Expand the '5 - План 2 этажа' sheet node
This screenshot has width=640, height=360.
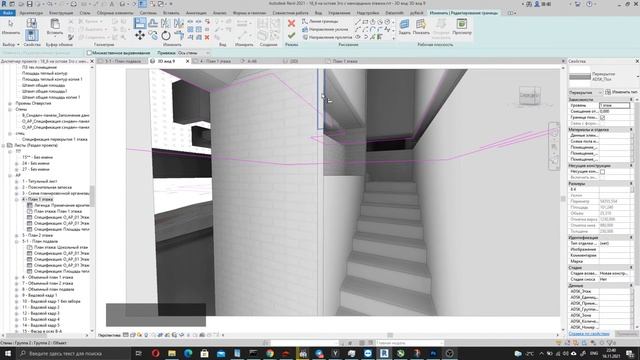[17, 236]
